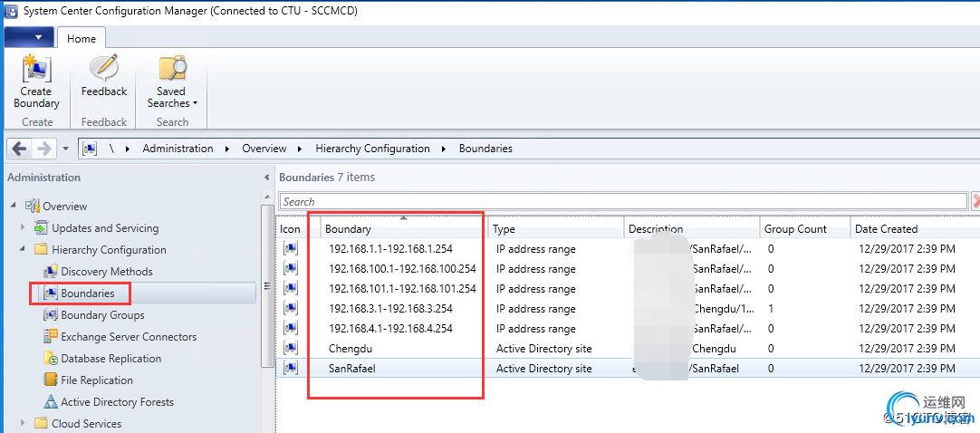Switch to the Home ribbon tab
Screen dimensions: 980x433
pos(82,39)
